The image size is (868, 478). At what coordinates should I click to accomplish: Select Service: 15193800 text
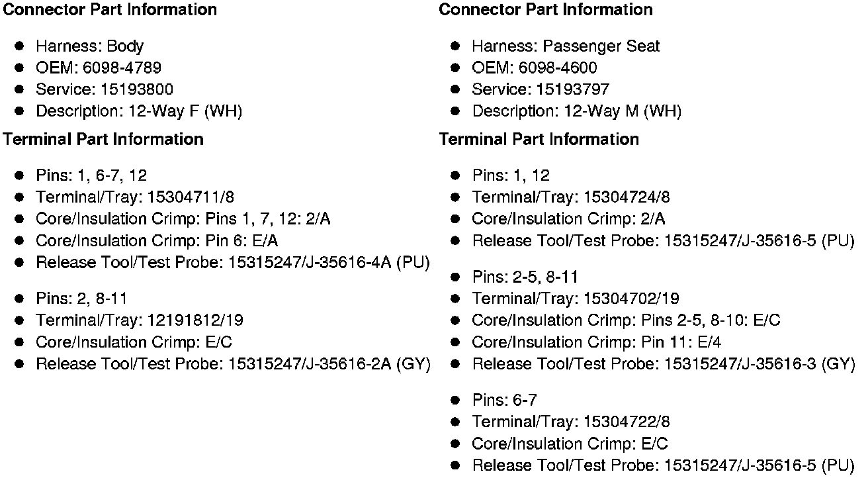pos(105,90)
